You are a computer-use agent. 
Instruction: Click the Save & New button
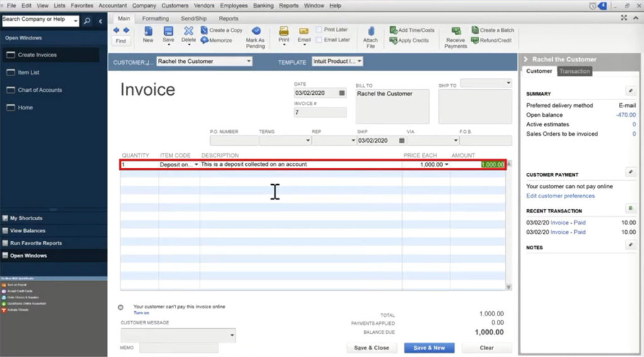coord(429,348)
